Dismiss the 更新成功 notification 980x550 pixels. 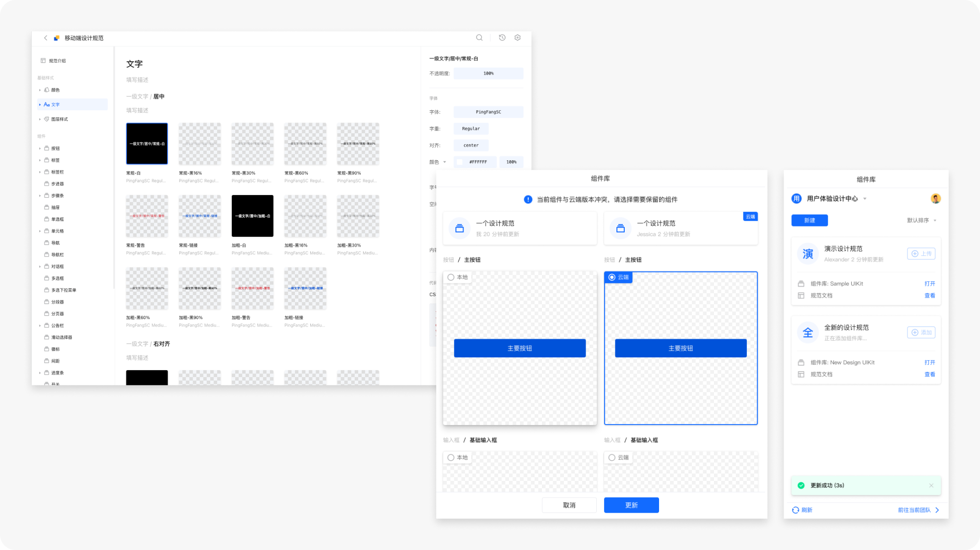tap(931, 485)
